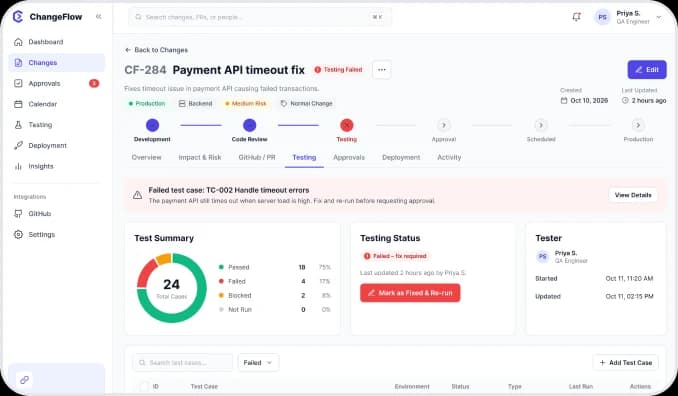Switch to the Deployment tab
The height and width of the screenshot is (396, 678).
[401, 157]
